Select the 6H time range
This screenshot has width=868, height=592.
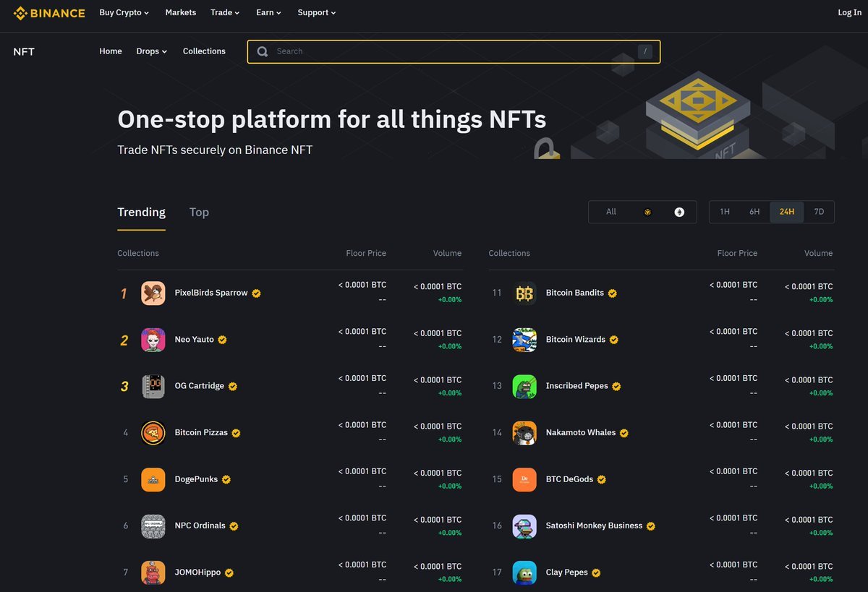click(x=754, y=212)
